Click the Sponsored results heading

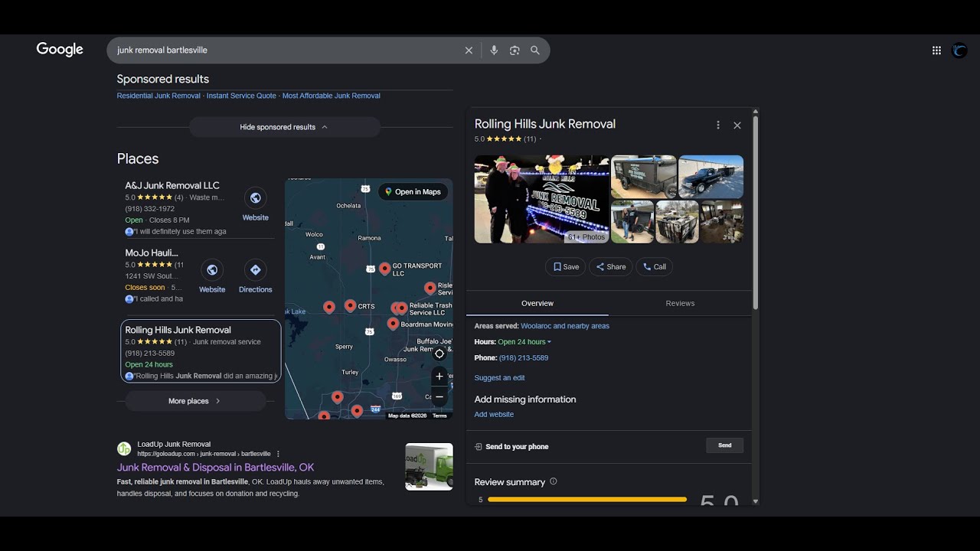point(163,79)
